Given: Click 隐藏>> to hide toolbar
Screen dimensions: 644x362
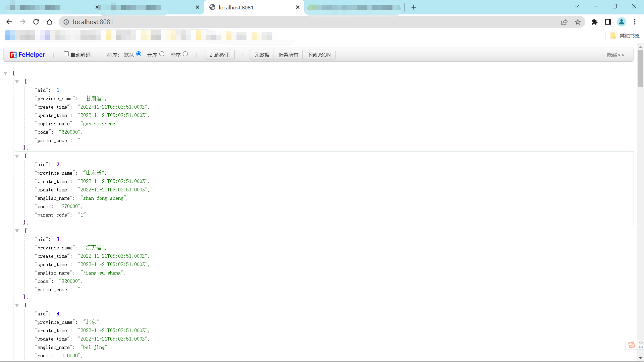Looking at the screenshot, I should click(x=615, y=55).
